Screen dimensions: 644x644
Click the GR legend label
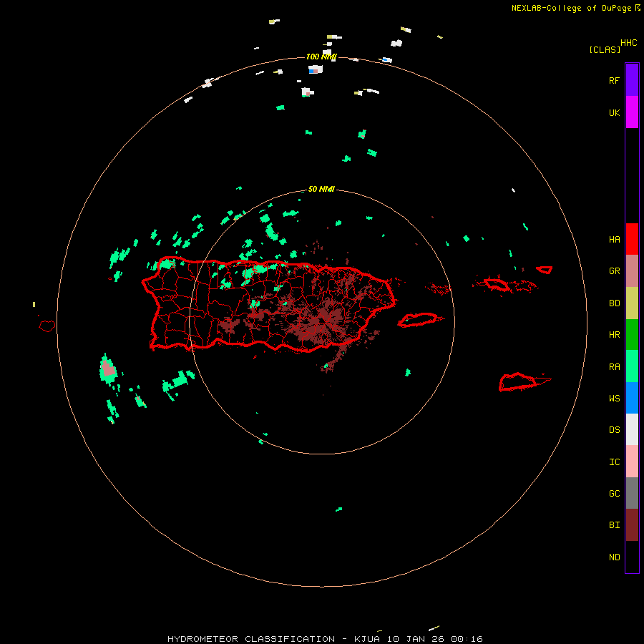pos(614,271)
